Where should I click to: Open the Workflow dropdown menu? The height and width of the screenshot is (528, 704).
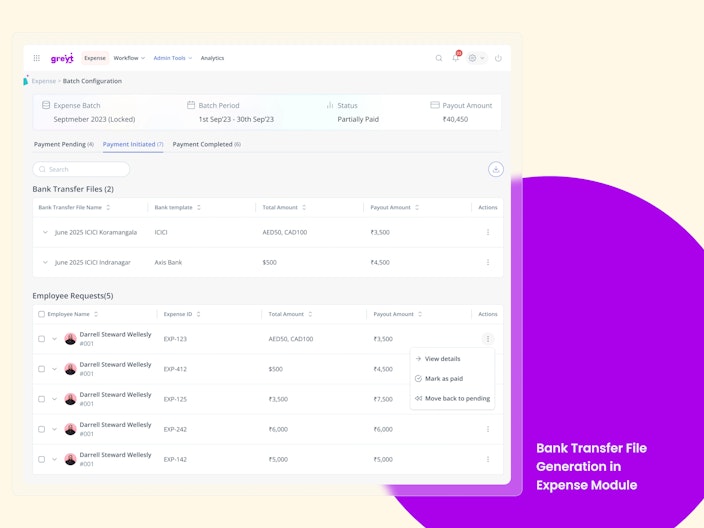pyautogui.click(x=129, y=58)
